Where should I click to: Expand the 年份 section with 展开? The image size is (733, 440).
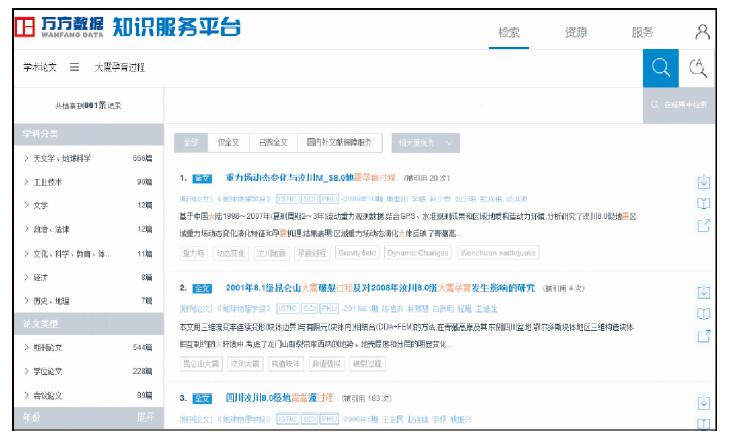pos(145,416)
